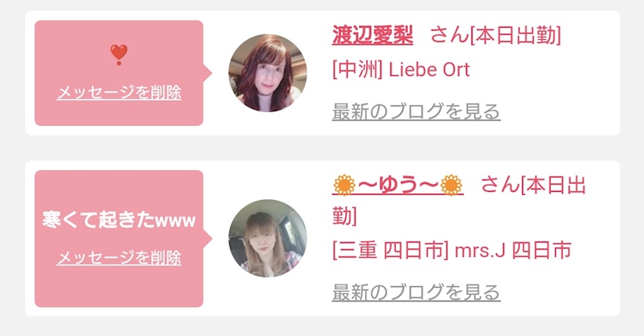Click the pink bubble containing the heart
This screenshot has height=336, width=644.
point(119,73)
